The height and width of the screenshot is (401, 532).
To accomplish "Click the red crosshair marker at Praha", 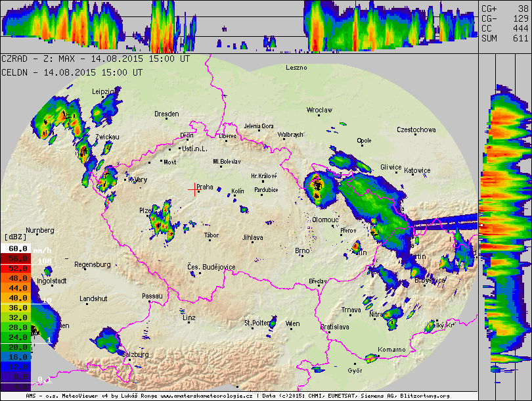I will click(195, 189).
